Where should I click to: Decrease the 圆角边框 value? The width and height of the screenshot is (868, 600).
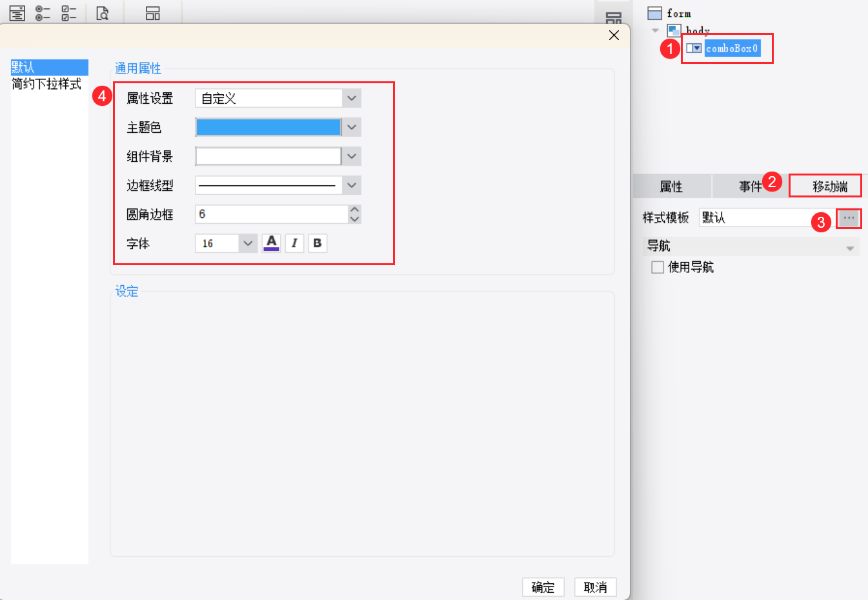click(x=354, y=219)
